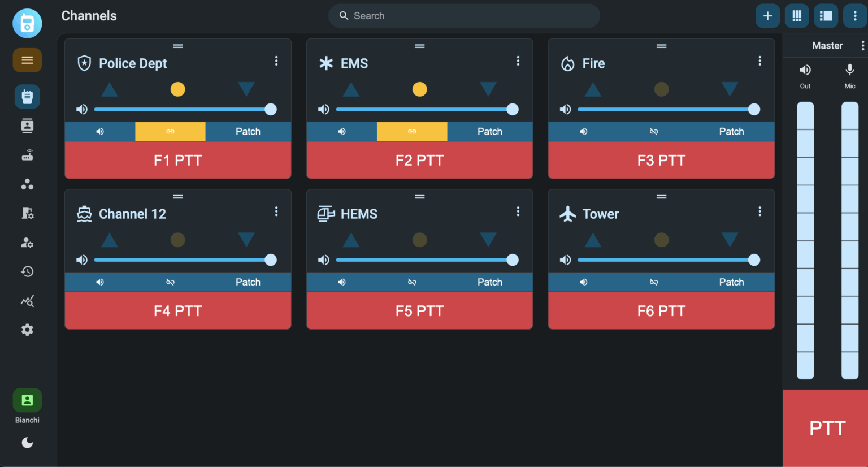
Task: Adjust the Channel 12 volume slider
Action: point(182,260)
